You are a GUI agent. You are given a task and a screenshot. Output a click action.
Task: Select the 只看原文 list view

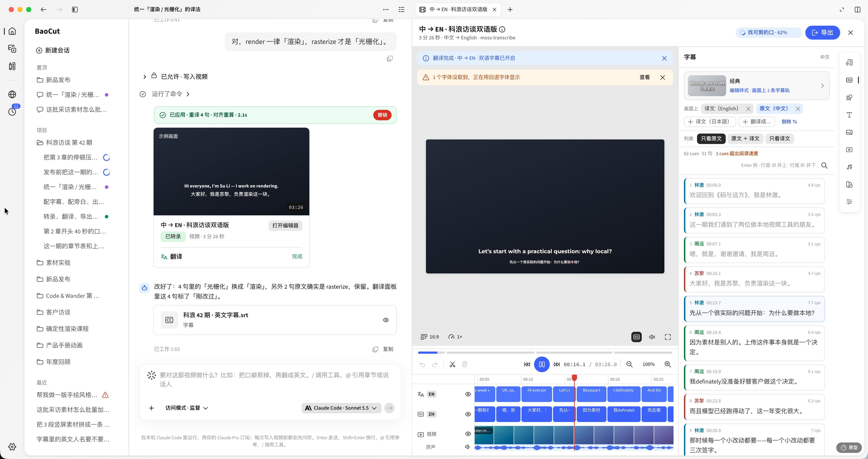click(x=711, y=139)
